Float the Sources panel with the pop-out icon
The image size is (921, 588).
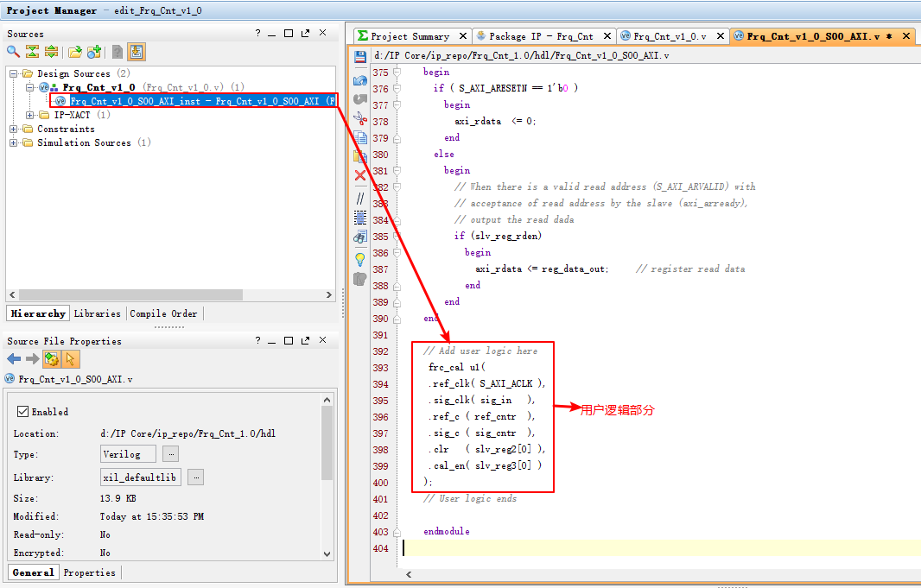[x=305, y=33]
